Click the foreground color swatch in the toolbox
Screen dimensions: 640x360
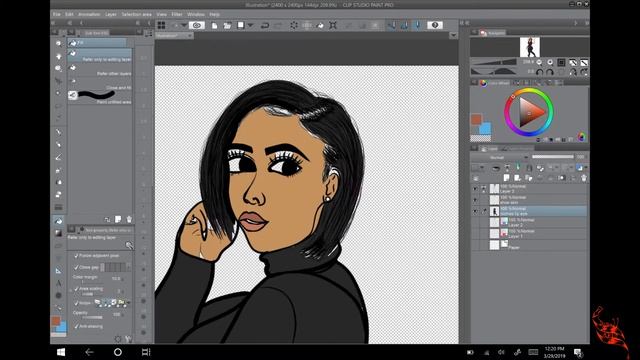pyautogui.click(x=56, y=321)
